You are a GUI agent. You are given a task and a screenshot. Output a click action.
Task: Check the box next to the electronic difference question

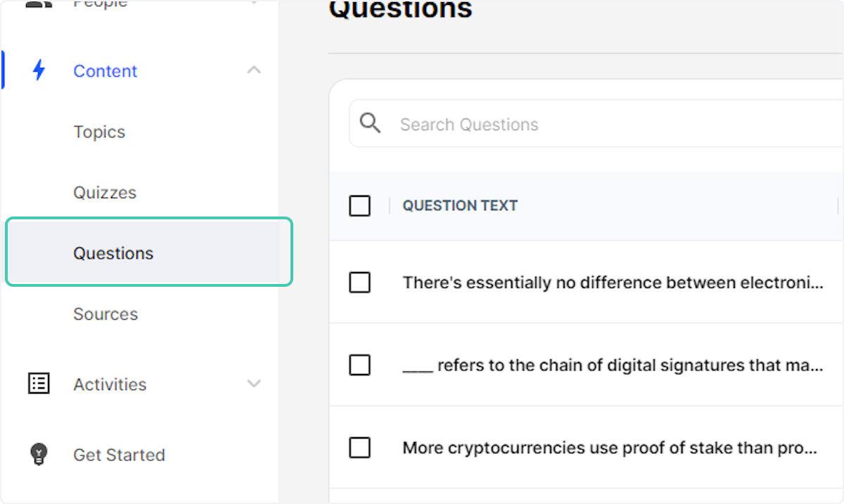pos(359,282)
